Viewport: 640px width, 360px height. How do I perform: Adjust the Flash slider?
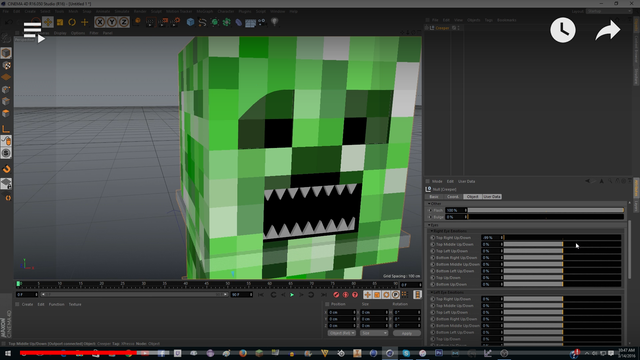(546, 210)
